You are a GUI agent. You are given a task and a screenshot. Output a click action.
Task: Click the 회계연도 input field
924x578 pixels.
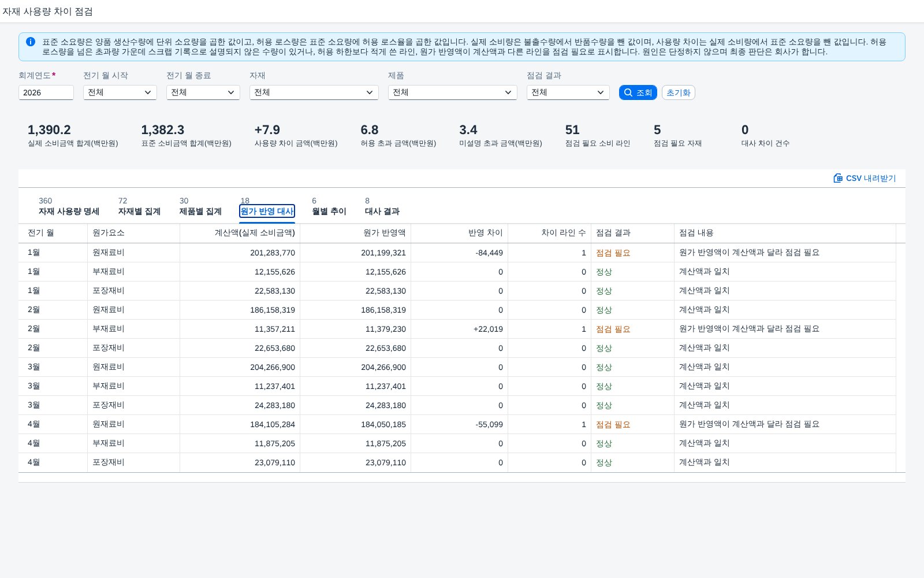tap(46, 92)
